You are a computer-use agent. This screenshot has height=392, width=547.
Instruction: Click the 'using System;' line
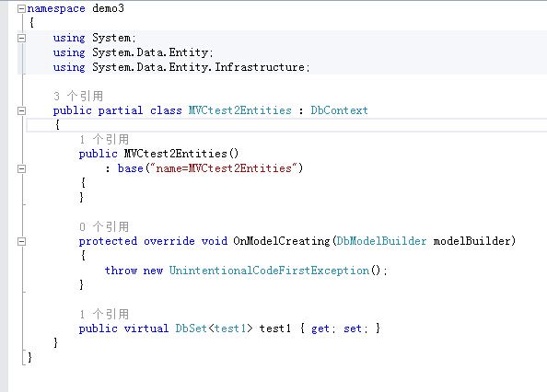(95, 38)
